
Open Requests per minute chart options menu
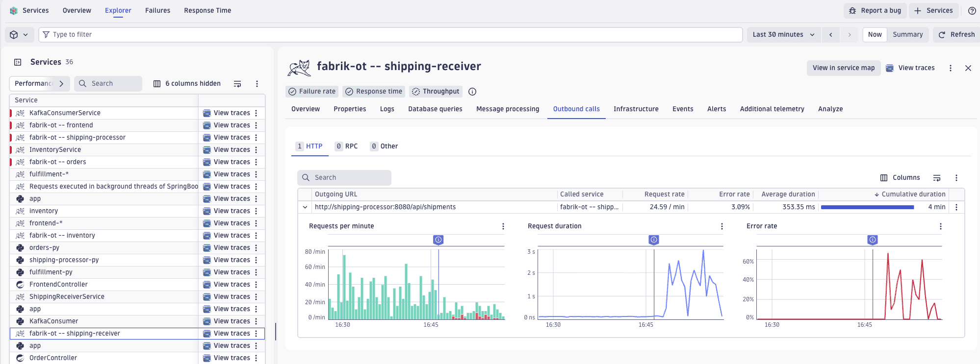(503, 226)
